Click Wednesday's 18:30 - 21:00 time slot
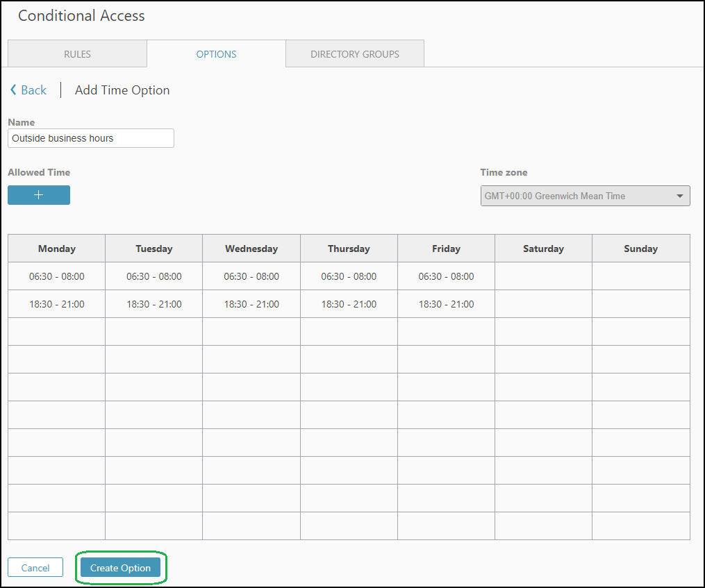Image resolution: width=705 pixels, height=588 pixels. pyautogui.click(x=251, y=304)
